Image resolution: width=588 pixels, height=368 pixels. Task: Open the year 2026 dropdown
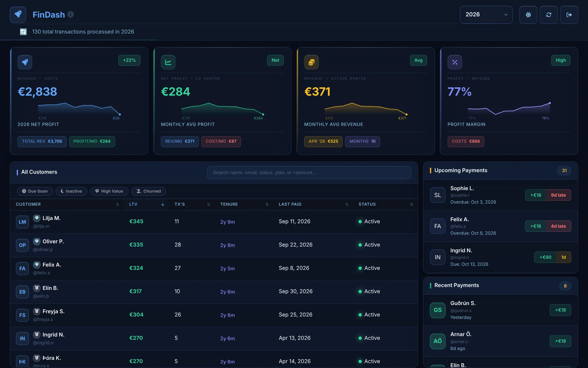[486, 14]
